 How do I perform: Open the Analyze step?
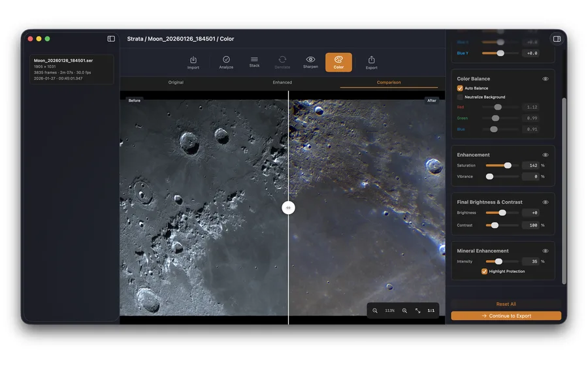(x=226, y=63)
